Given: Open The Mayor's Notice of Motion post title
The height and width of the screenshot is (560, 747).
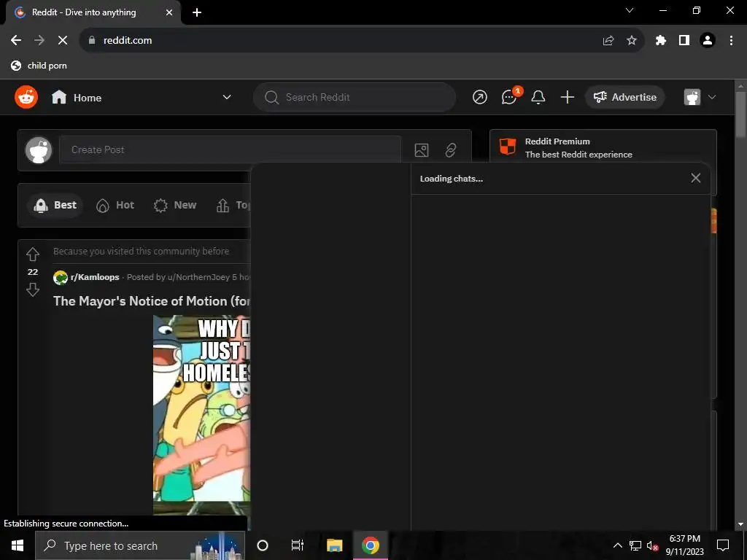Looking at the screenshot, I should point(152,301).
